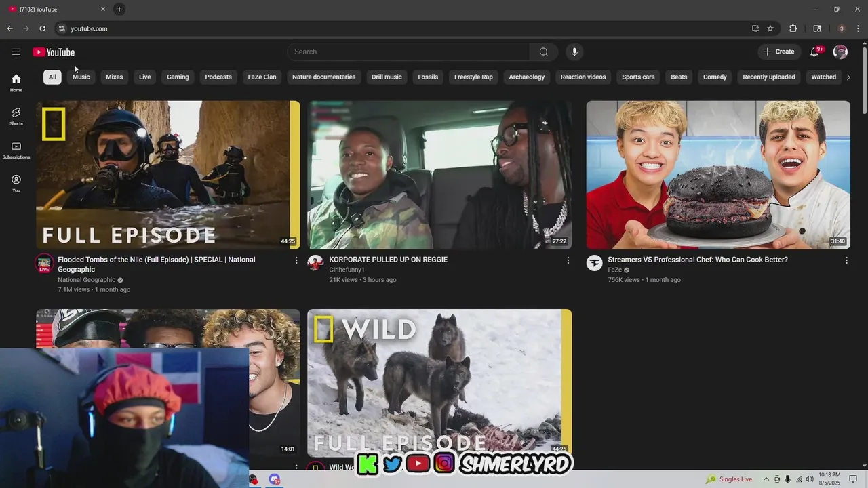Open the KORPORATE PULLED UP ON REGGIE title
The image size is (868, 488).
(x=388, y=260)
